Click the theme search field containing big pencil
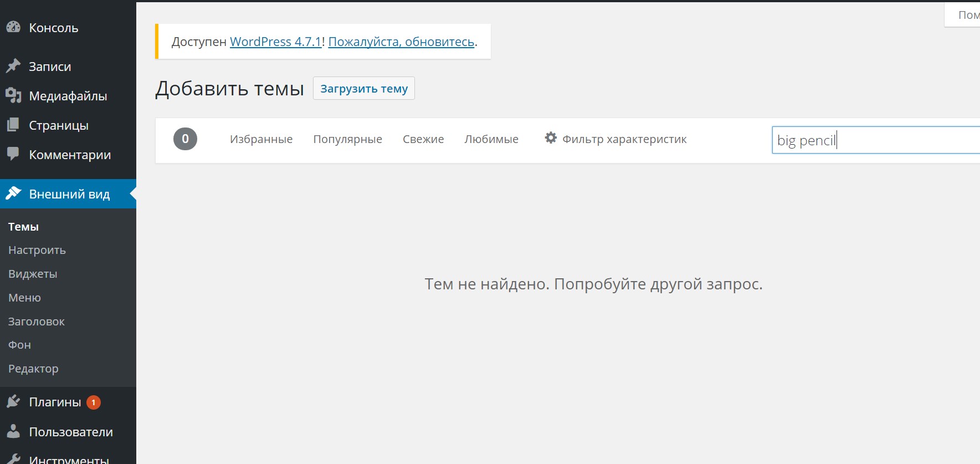 tap(876, 140)
